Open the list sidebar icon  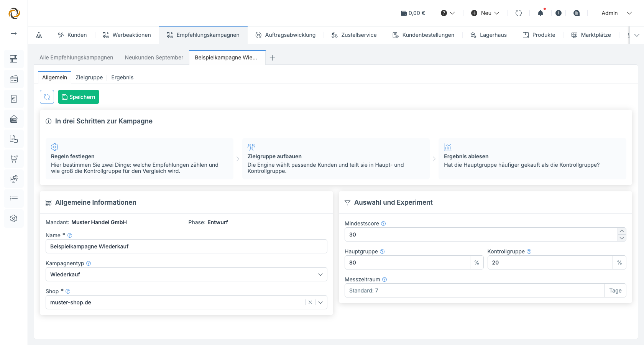14,199
